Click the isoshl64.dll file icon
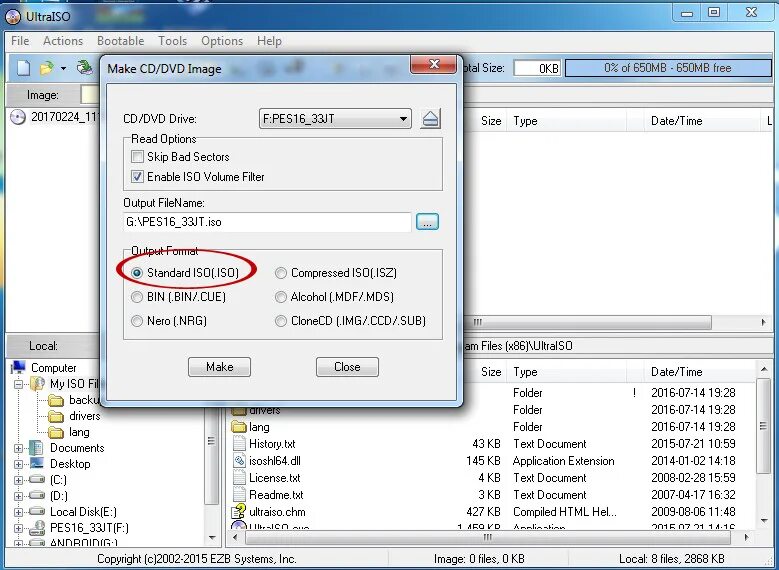Screen dimensions: 779x570 [239, 461]
